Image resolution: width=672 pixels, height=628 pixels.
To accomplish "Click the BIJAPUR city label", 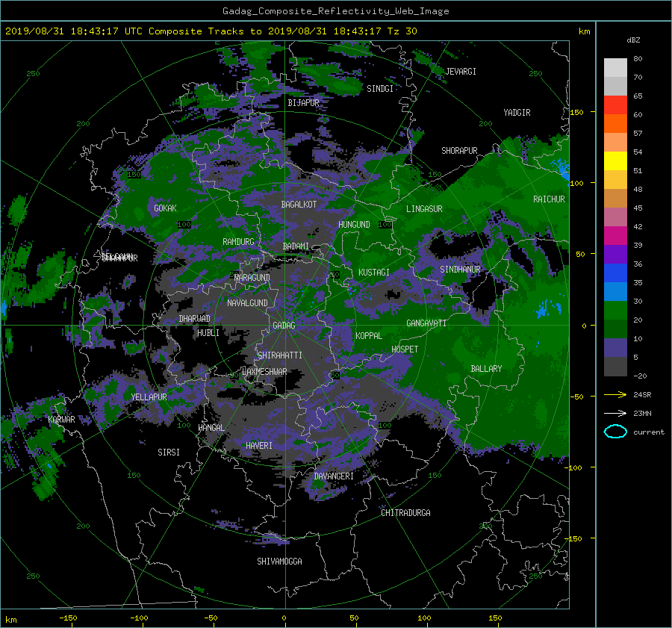I will (x=303, y=103).
